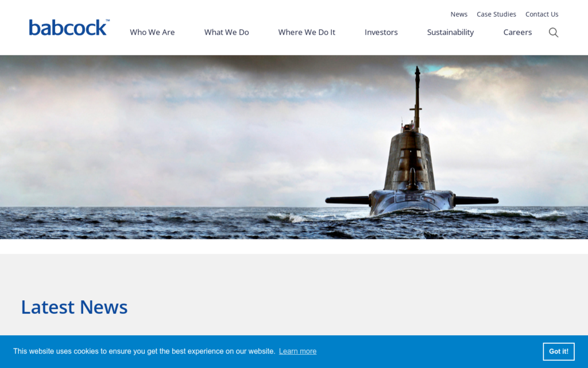Screen dimensions: 588x368
Task: Click the Latest News heading
Action: point(74,307)
